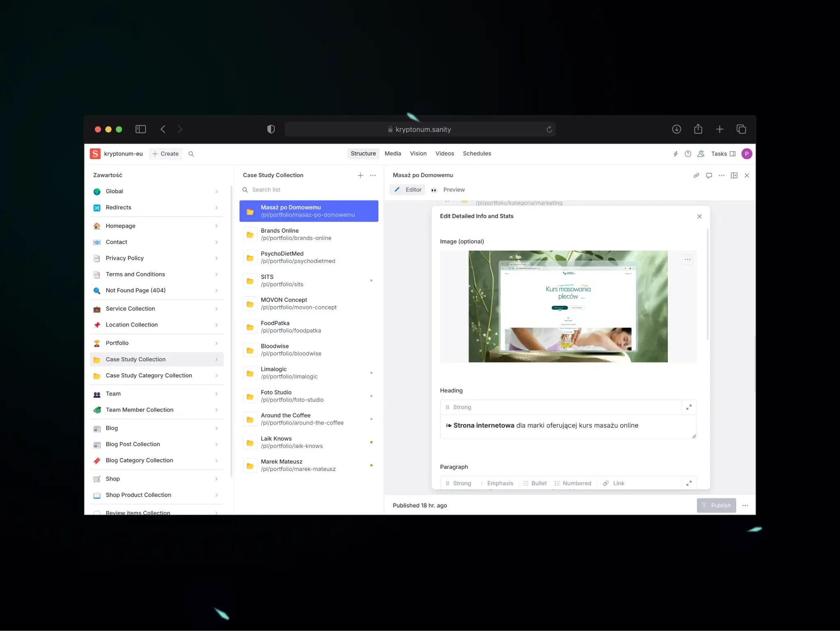
Task: Click the Create button
Action: point(165,154)
